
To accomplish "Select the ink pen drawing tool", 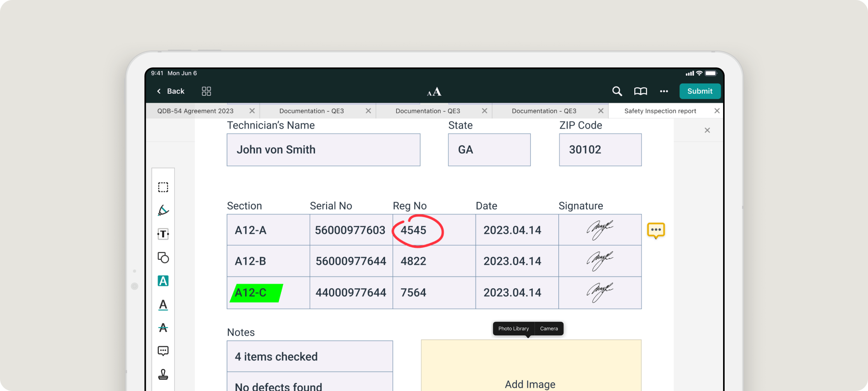I will (163, 211).
